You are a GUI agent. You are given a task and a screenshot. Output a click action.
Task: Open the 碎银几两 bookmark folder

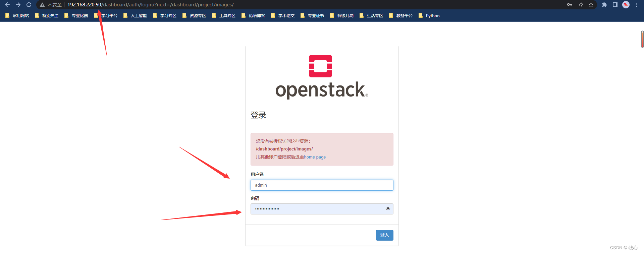click(x=342, y=16)
